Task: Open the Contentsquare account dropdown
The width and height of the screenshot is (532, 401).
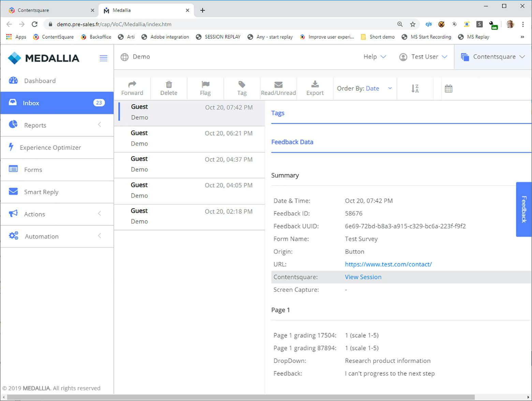Action: 493,57
